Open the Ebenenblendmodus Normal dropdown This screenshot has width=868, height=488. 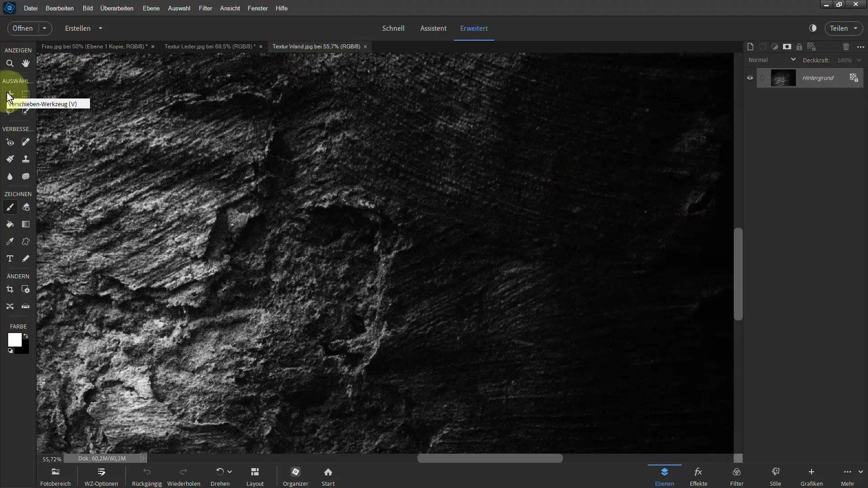pos(772,59)
